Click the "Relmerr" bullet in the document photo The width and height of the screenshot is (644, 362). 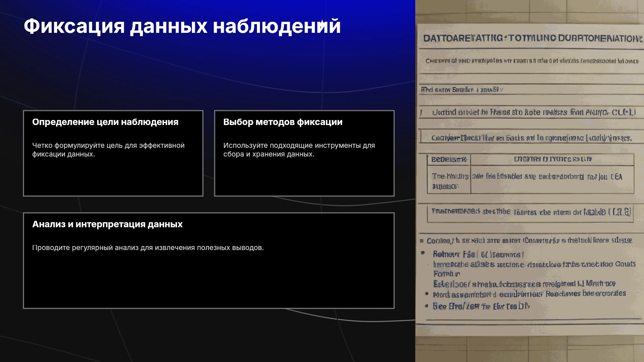(478, 254)
